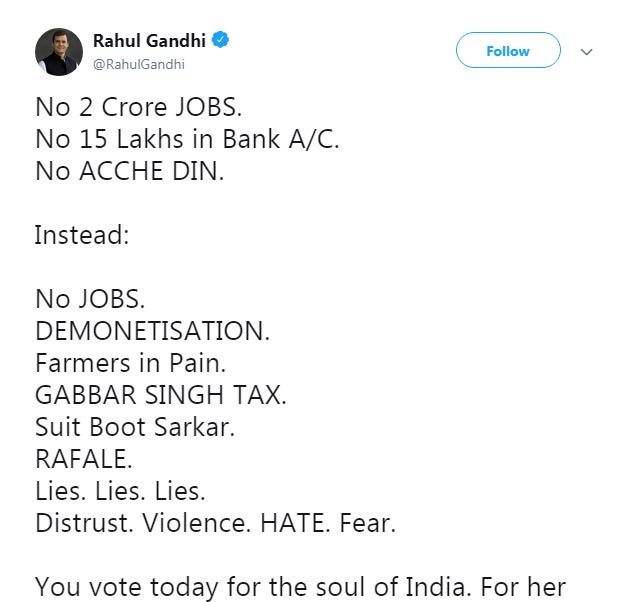Image resolution: width=631 pixels, height=602 pixels.
Task: Click the standalone 'No JOBS.' line
Action: [x=90, y=299]
